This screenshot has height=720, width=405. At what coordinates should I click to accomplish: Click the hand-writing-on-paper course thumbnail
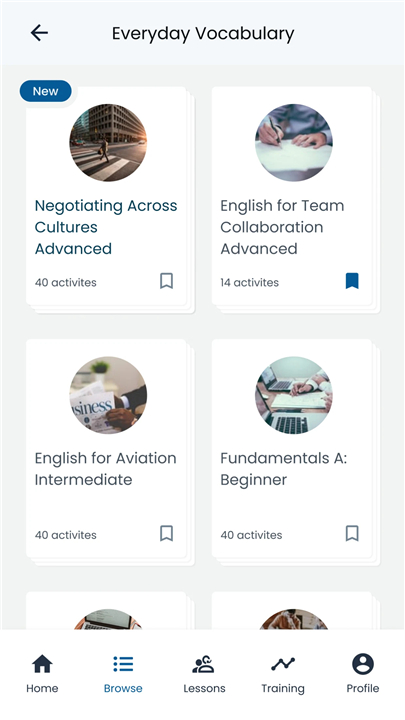pos(294,142)
